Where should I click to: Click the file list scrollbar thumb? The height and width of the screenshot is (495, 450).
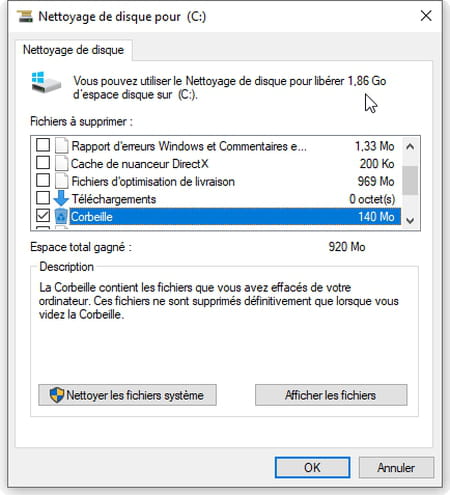pos(410,180)
